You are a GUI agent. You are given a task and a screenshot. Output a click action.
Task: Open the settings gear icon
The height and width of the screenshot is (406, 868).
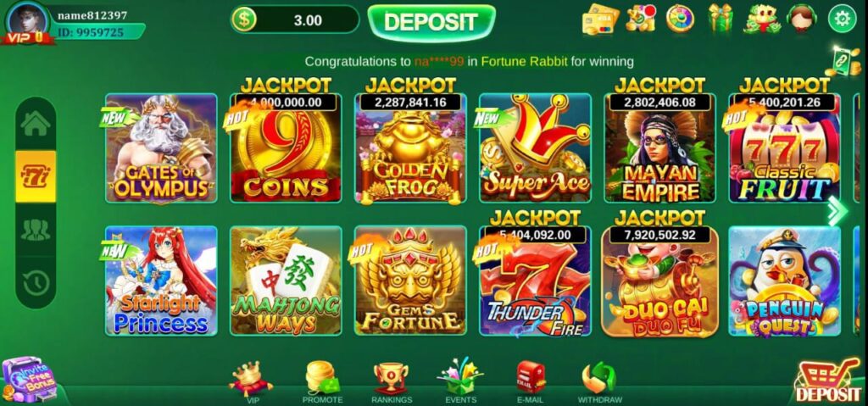842,19
